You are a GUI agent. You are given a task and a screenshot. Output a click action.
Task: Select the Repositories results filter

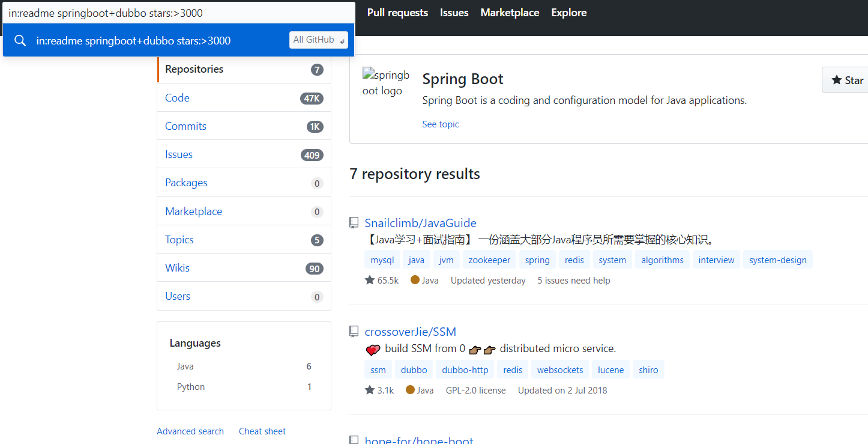244,69
